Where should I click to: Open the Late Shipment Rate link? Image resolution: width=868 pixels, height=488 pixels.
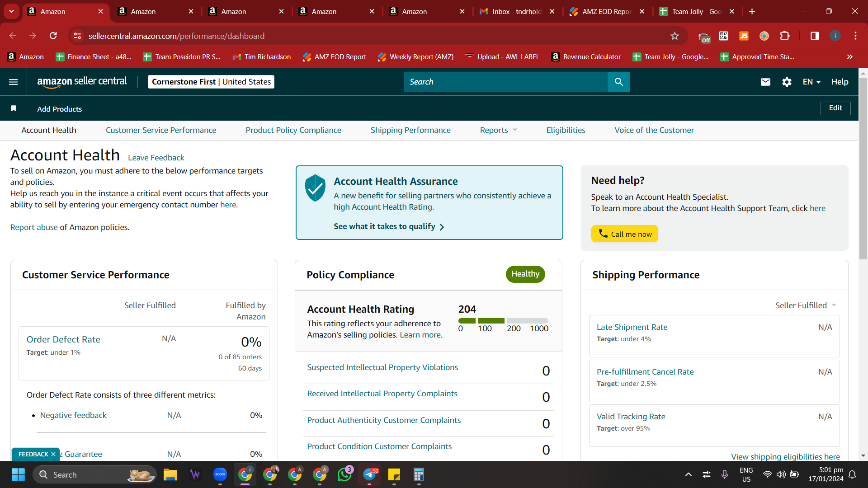(632, 327)
